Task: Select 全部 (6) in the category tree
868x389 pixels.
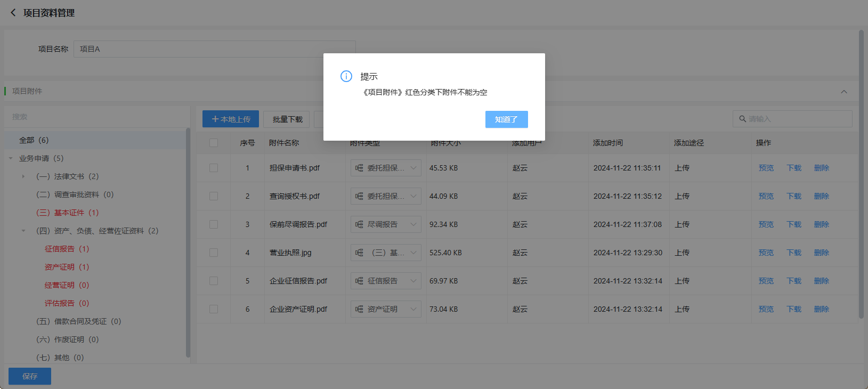Action: coord(34,140)
